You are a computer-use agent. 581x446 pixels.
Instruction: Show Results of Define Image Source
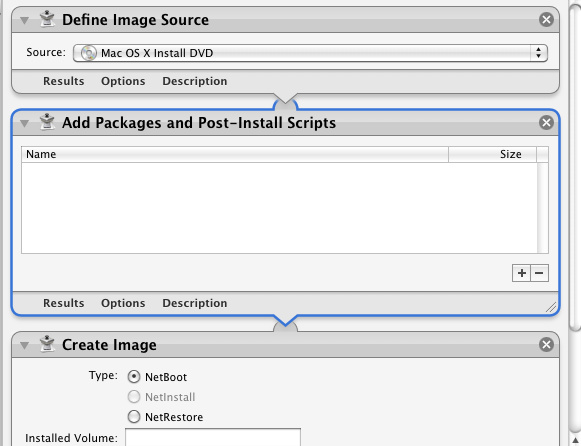pos(64,81)
